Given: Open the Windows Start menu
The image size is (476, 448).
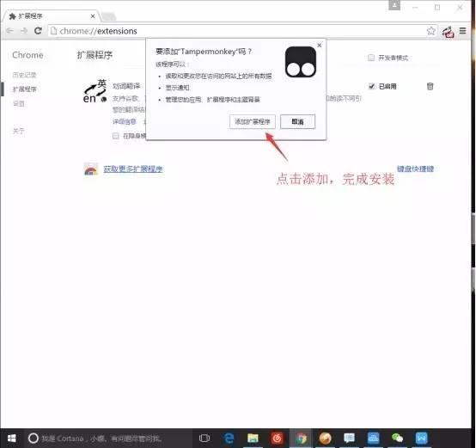Looking at the screenshot, I should pos(11,439).
